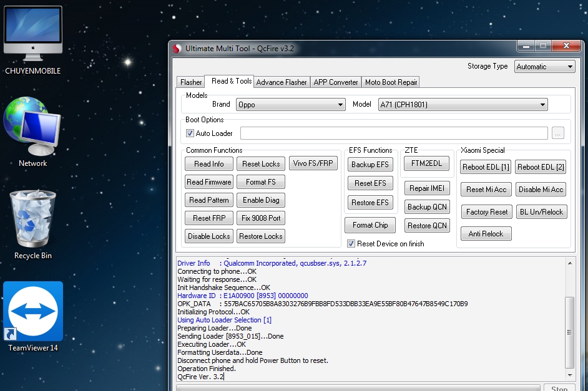Click the 'Driver Info' log line
The width and height of the screenshot is (588, 391).
[272, 263]
